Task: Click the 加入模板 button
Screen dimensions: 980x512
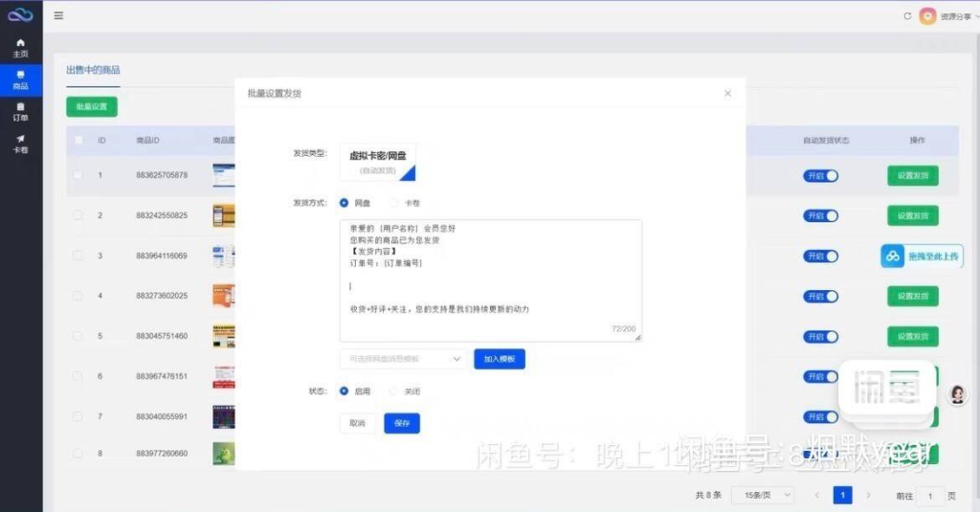Action: (x=500, y=359)
